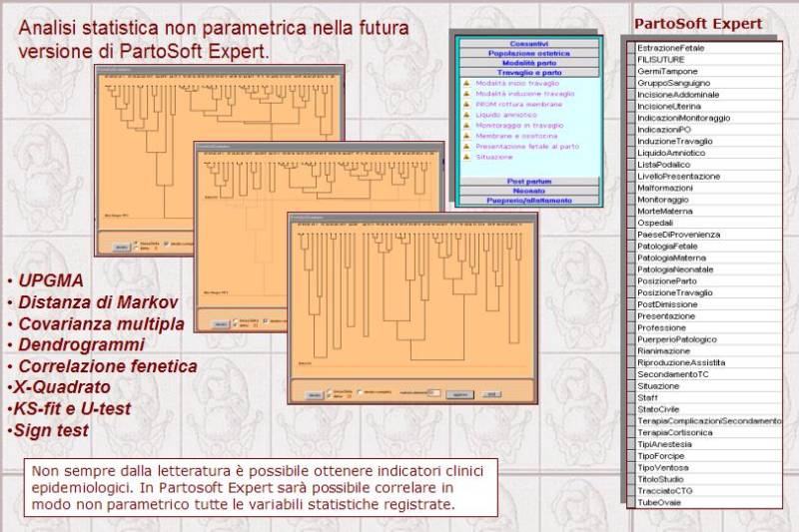
Task: Select TracciatoCTG in the variables list
Action: (709, 491)
